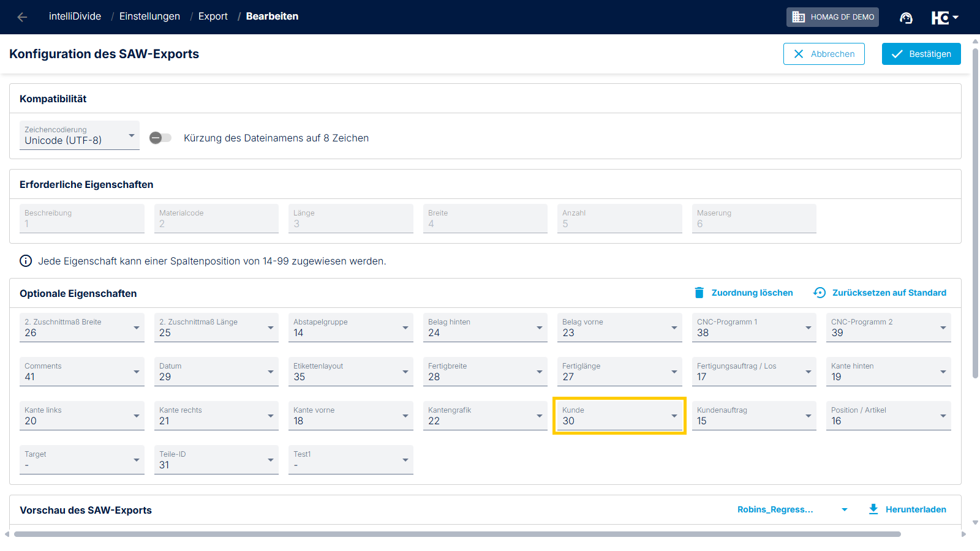
Task: Toggle Kürzung des Dateinamens auf 8 Zeichen
Action: [160, 138]
